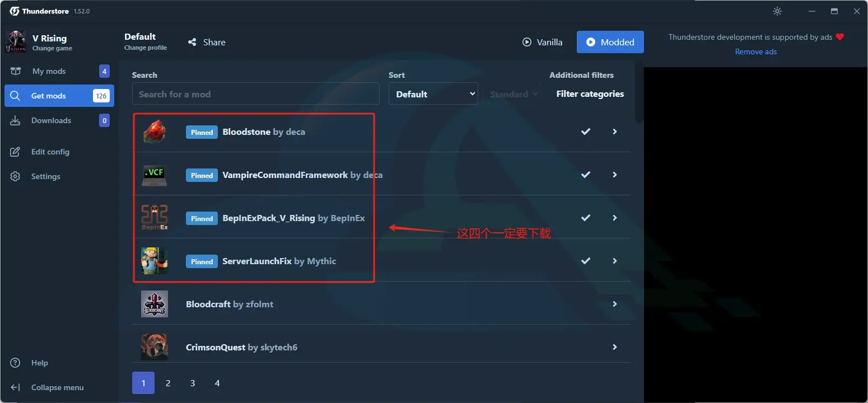This screenshot has width=868, height=403.
Task: Select BepInExPack_V_Rising by BepInEx title
Action: point(293,218)
